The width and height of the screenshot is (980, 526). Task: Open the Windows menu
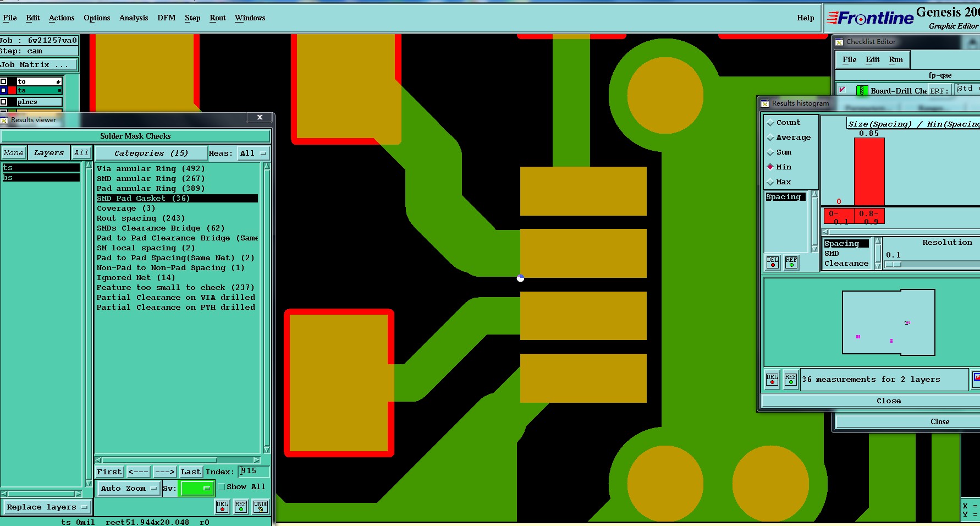(250, 18)
